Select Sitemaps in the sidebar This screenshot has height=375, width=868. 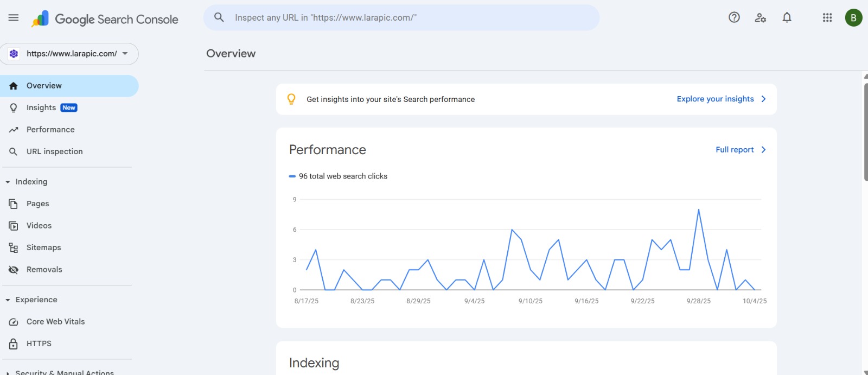coord(43,247)
